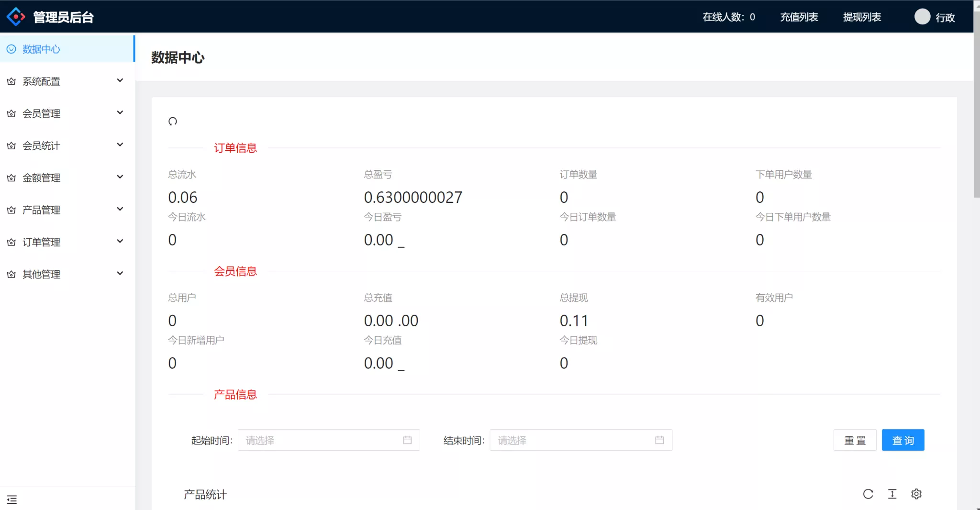The width and height of the screenshot is (980, 510).
Task: Click the 今日下单用户数量 label
Action: click(x=793, y=217)
